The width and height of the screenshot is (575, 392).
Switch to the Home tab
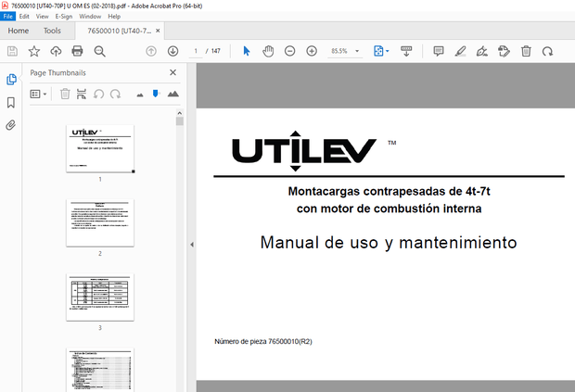[x=19, y=31]
